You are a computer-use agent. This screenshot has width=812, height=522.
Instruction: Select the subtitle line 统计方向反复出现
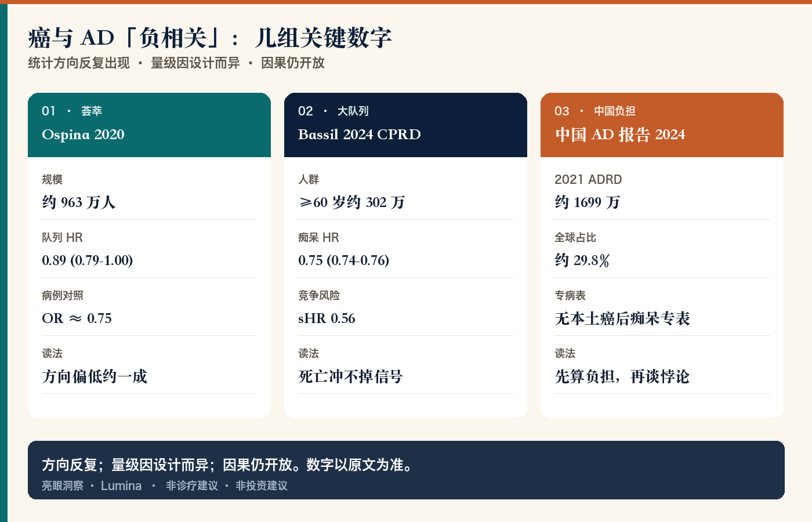pos(79,63)
